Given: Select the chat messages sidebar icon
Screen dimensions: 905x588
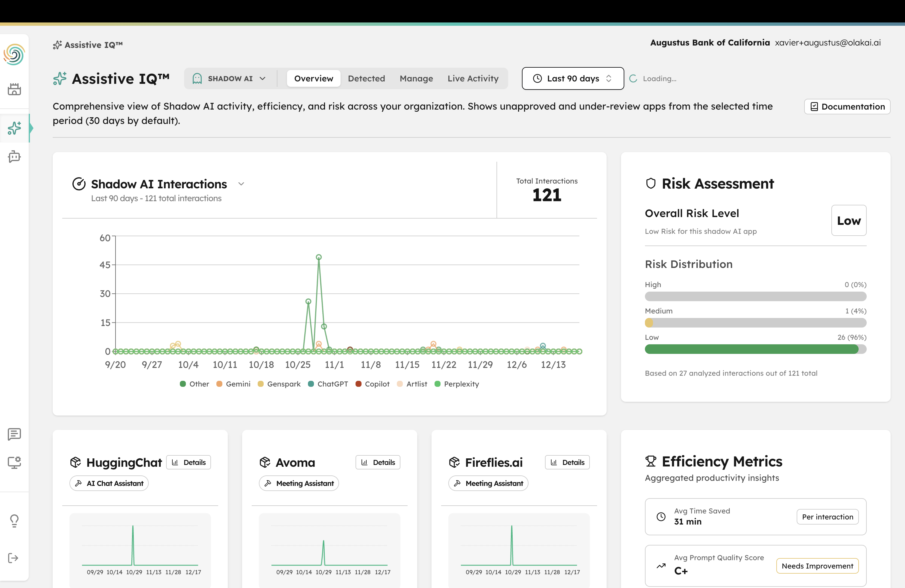Looking at the screenshot, I should [x=14, y=434].
